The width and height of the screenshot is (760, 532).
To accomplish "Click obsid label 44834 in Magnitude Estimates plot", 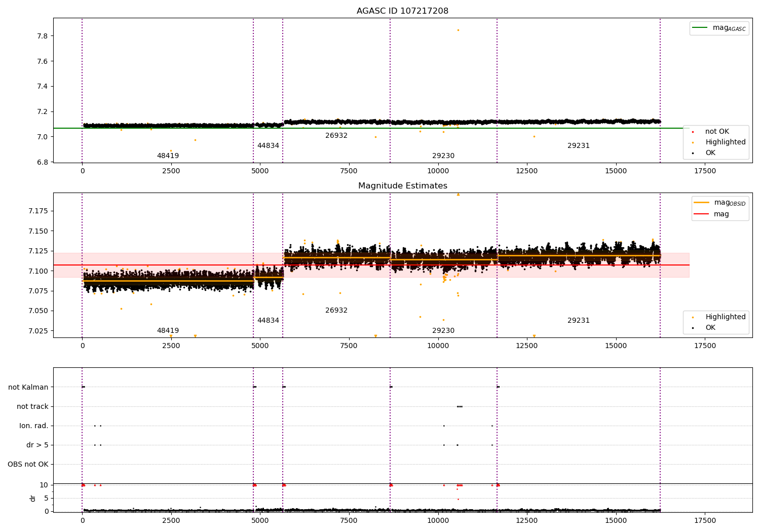I will coord(268,321).
